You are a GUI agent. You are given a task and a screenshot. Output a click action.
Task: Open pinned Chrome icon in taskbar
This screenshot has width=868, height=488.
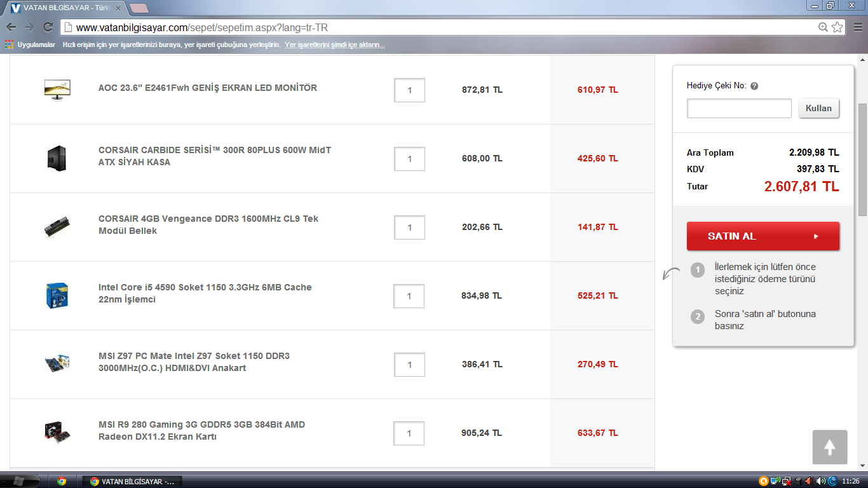[62, 481]
